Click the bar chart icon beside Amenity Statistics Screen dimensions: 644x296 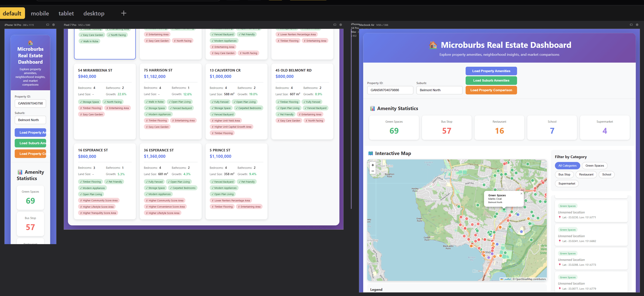[372, 108]
